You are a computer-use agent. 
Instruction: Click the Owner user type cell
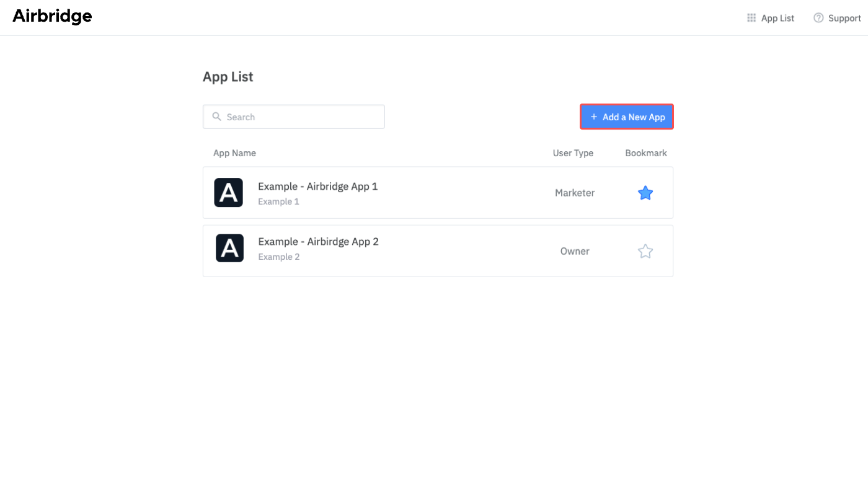pos(575,251)
